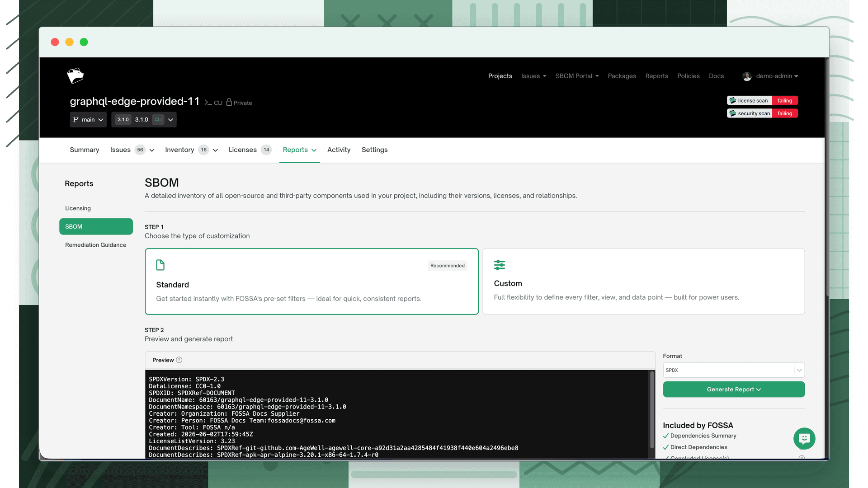Click the Dependencies Summary checkmark
The width and height of the screenshot is (868, 488).
tap(666, 436)
